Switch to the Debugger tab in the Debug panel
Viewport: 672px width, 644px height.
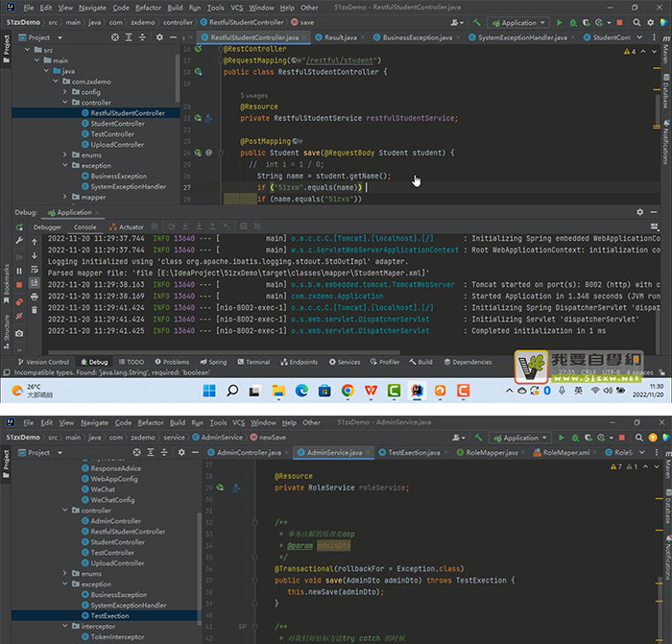pos(48,227)
